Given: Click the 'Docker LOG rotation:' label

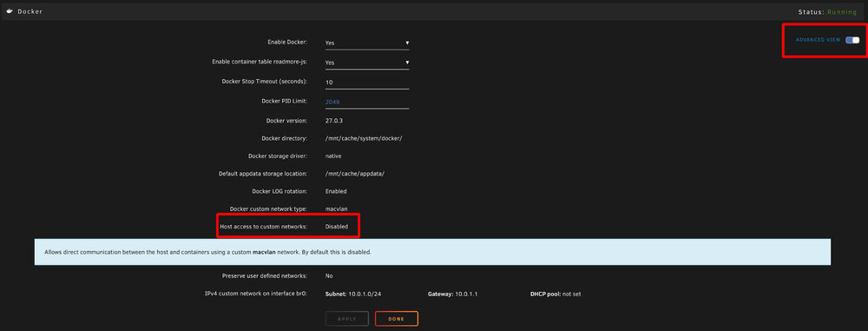Looking at the screenshot, I should 279,191.
